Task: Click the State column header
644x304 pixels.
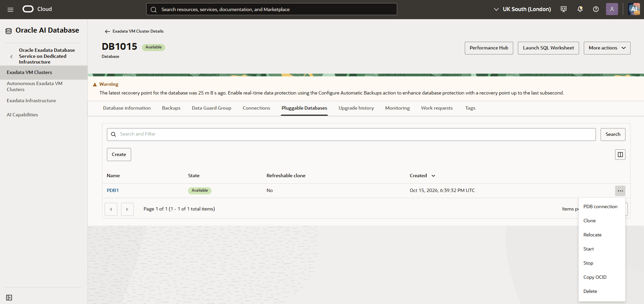Action: (x=194, y=176)
